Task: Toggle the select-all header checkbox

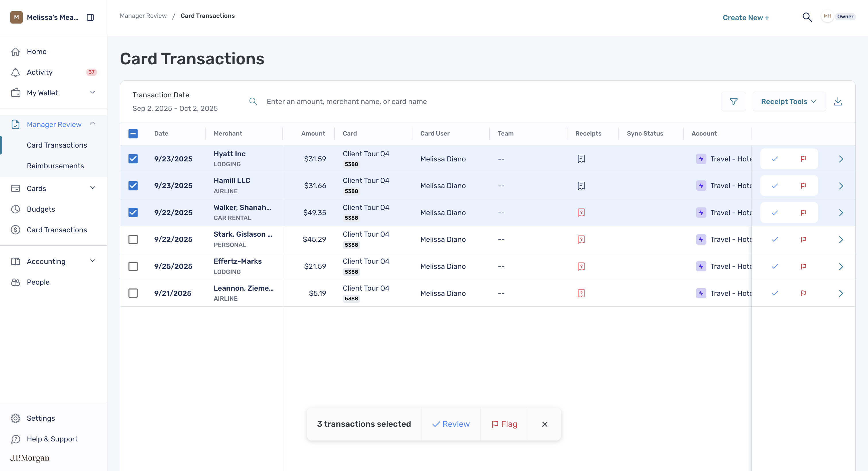Action: click(x=133, y=134)
